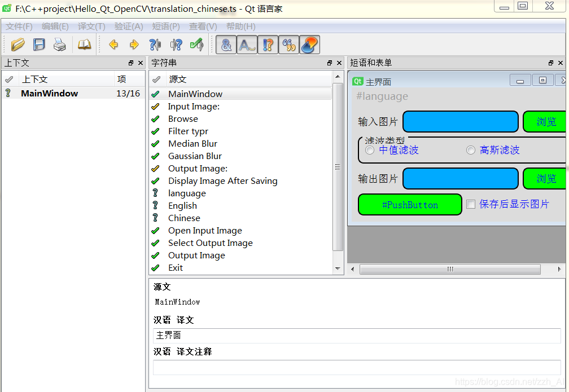Click the #PushButton green button in preview
Image resolution: width=569 pixels, height=392 pixels.
point(410,205)
